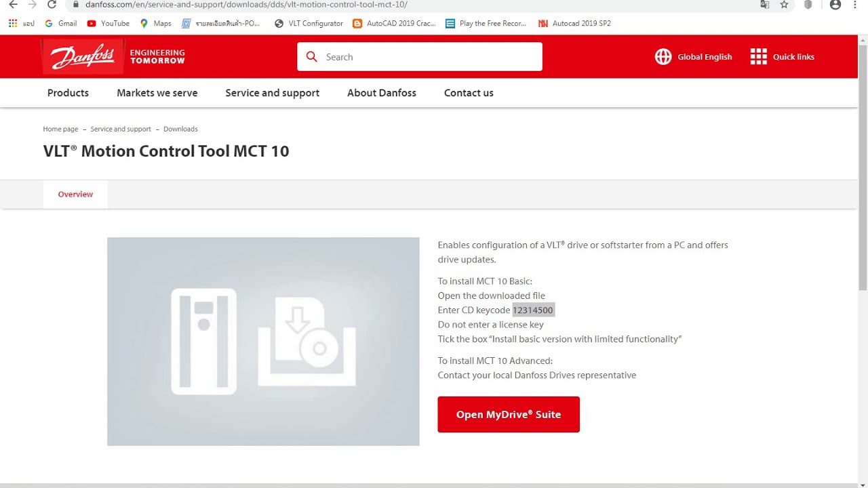Click text 'Tick the box Install basic version'
This screenshot has width=868, height=488.
[x=559, y=339]
